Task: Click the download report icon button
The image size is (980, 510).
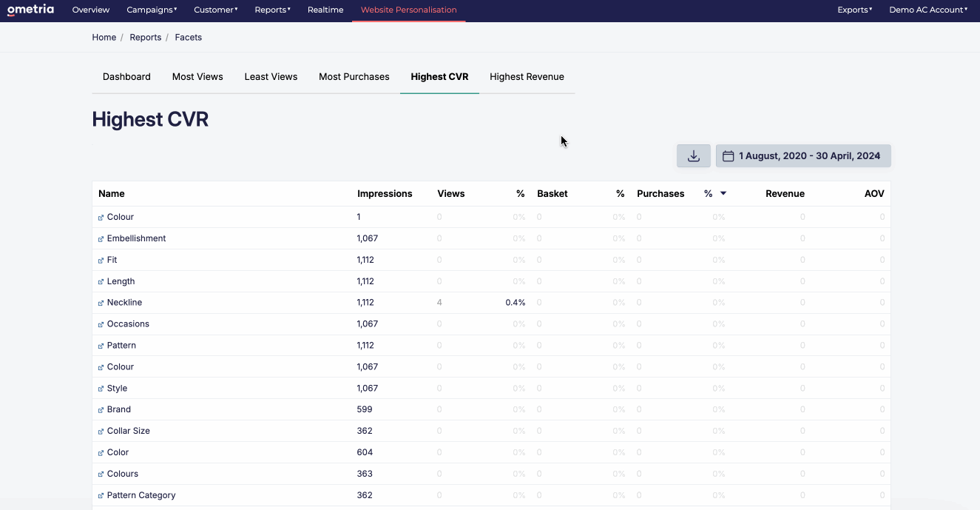Action: (x=693, y=156)
